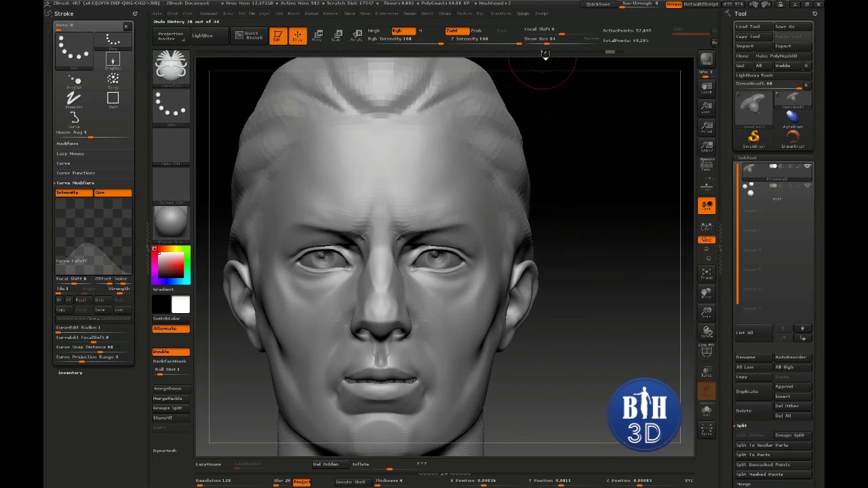
Task: Click the Zoom canvas icon
Action: coord(707,107)
